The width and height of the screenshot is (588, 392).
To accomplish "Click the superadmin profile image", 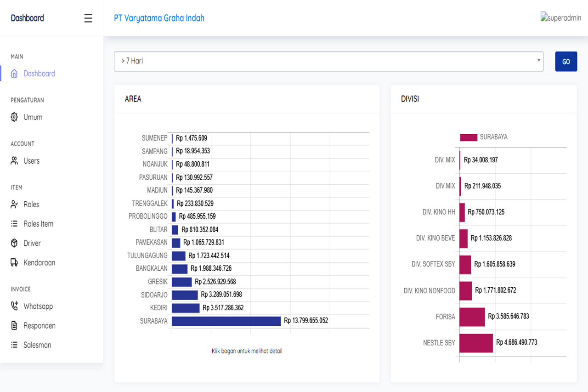I will click(x=560, y=18).
